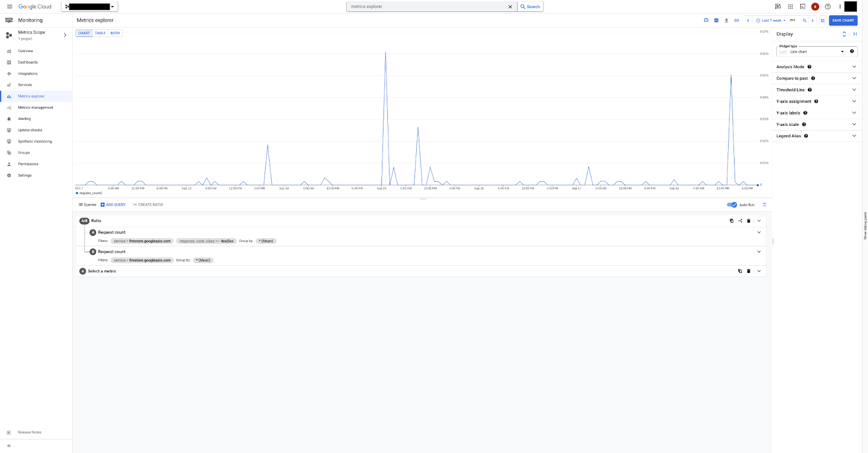Go to Alerting in the sidebar
Viewport: 868px width, 453px height.
[24, 119]
